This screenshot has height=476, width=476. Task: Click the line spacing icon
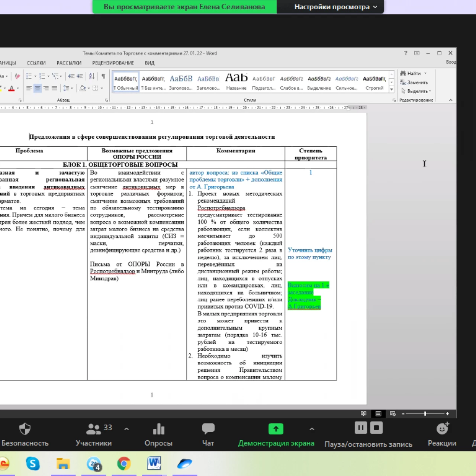click(66, 88)
